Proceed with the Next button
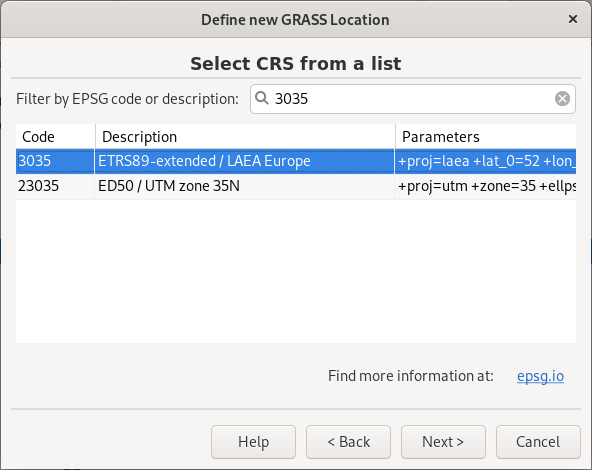The width and height of the screenshot is (592, 470). tap(443, 442)
